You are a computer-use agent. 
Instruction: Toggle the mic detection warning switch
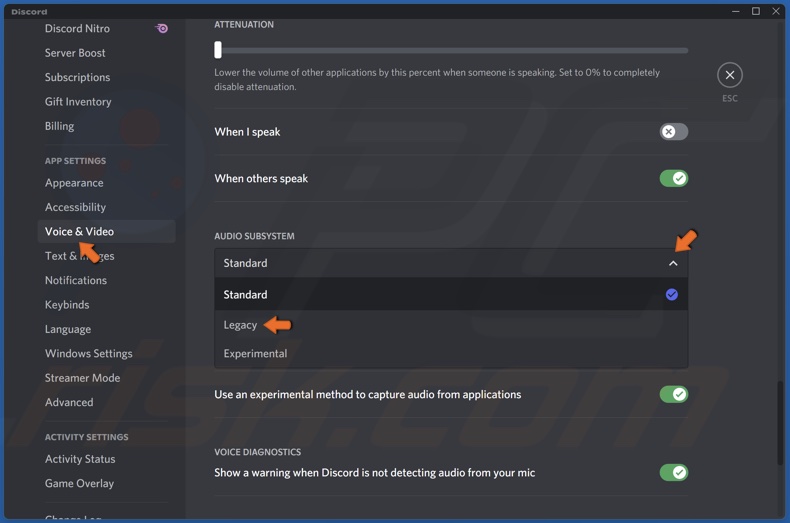[673, 472]
